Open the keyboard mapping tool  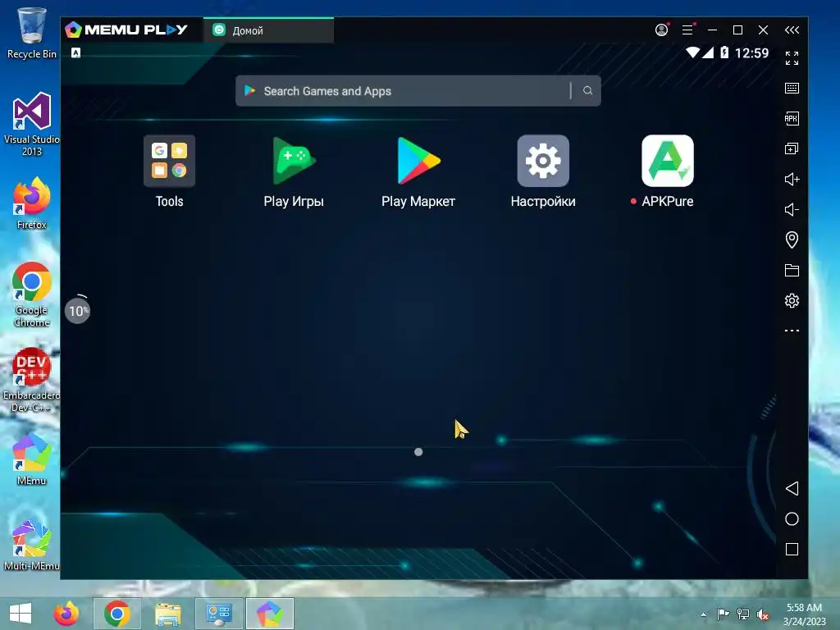pos(792,89)
